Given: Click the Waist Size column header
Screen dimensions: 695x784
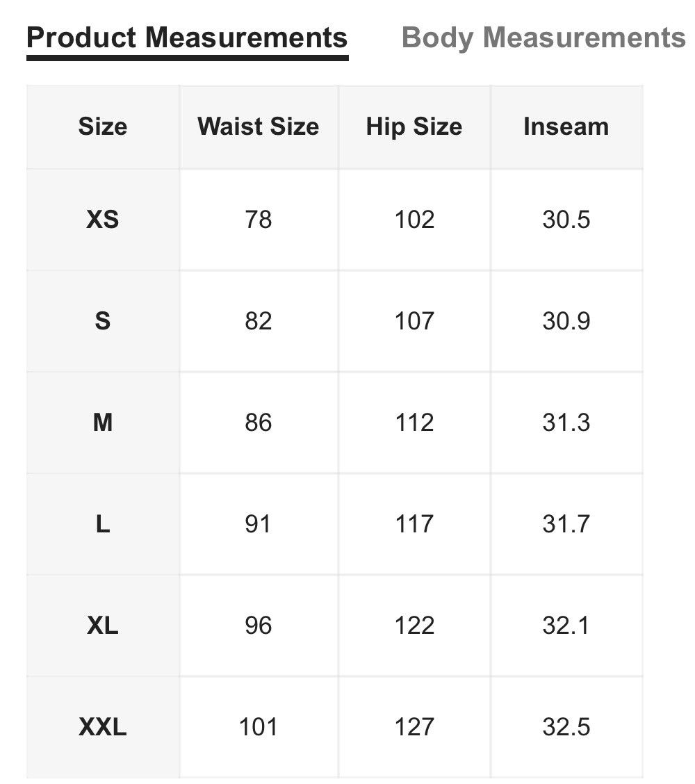Looking at the screenshot, I should click(x=258, y=126).
